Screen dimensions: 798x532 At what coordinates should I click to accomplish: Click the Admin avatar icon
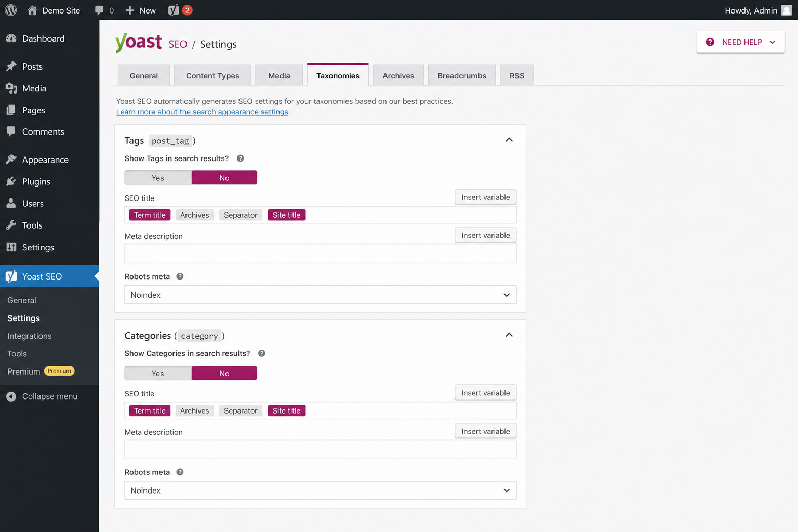pos(787,10)
